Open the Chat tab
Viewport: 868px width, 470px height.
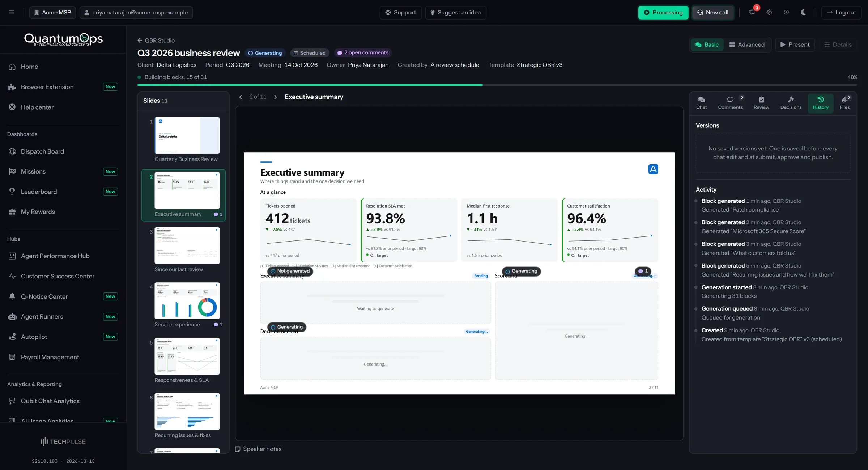(x=701, y=103)
